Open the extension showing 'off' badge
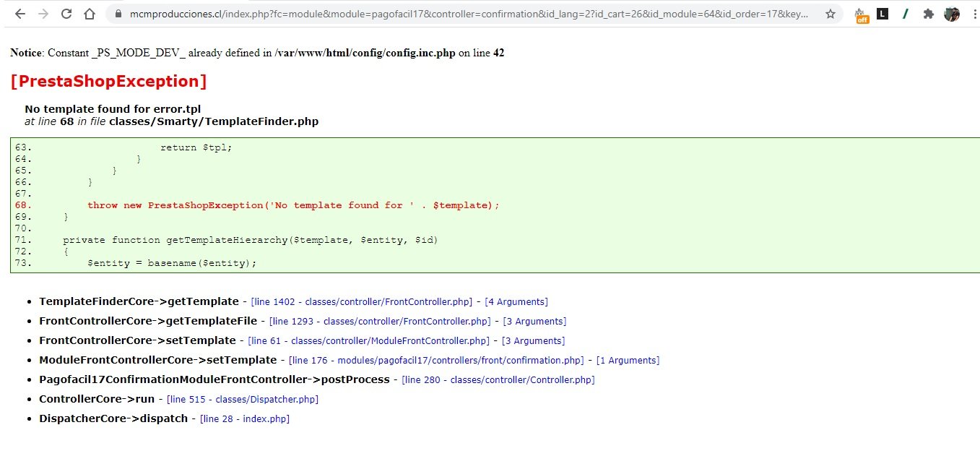Image resolution: width=980 pixels, height=451 pixels. coord(862,14)
